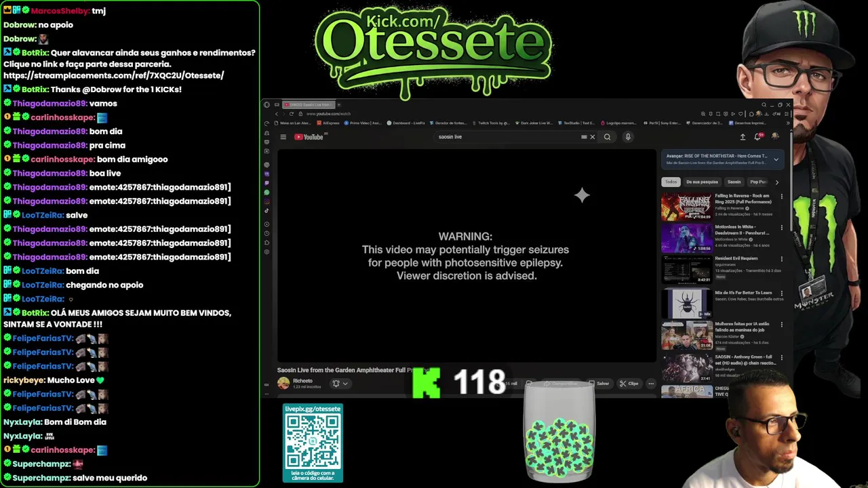Open the YouTube create/upload icon
This screenshot has height=488, width=868.
[x=743, y=137]
